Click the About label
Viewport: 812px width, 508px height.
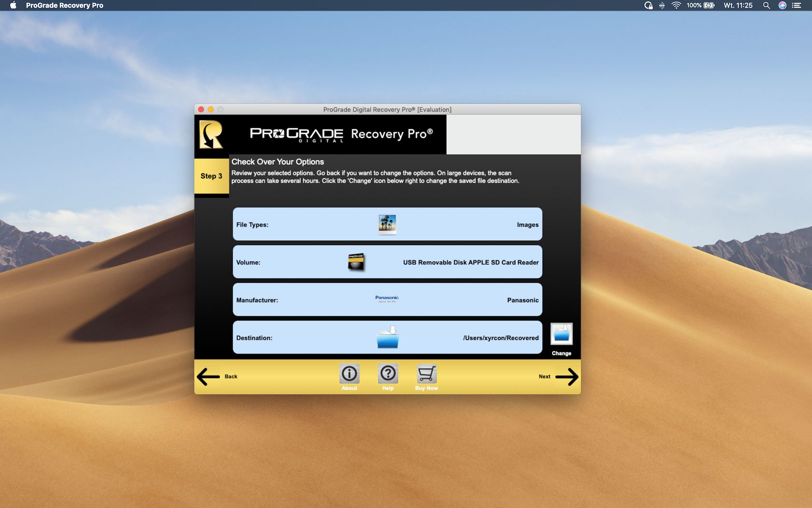(349, 388)
